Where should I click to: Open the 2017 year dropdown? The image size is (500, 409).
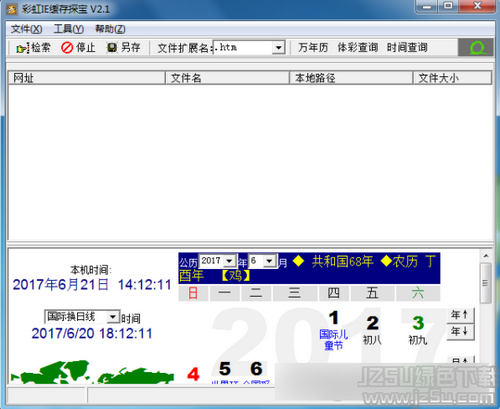coord(229,261)
